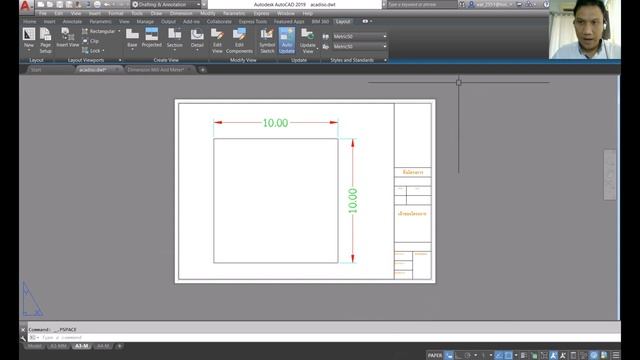Select the horizontal 10.00 dimension text

(275, 122)
